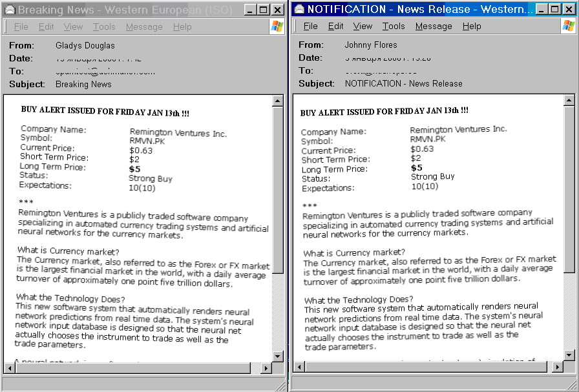579x392 pixels.
Task: Click sender name Johnny Flores
Action: (371, 45)
